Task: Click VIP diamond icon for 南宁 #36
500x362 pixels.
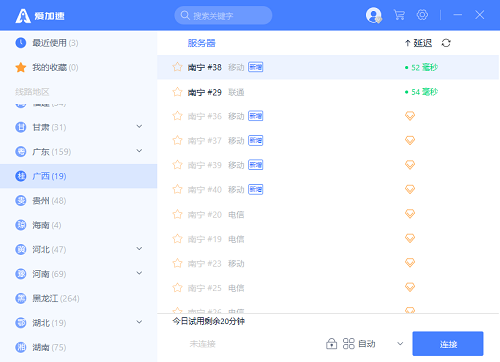Action: point(410,116)
